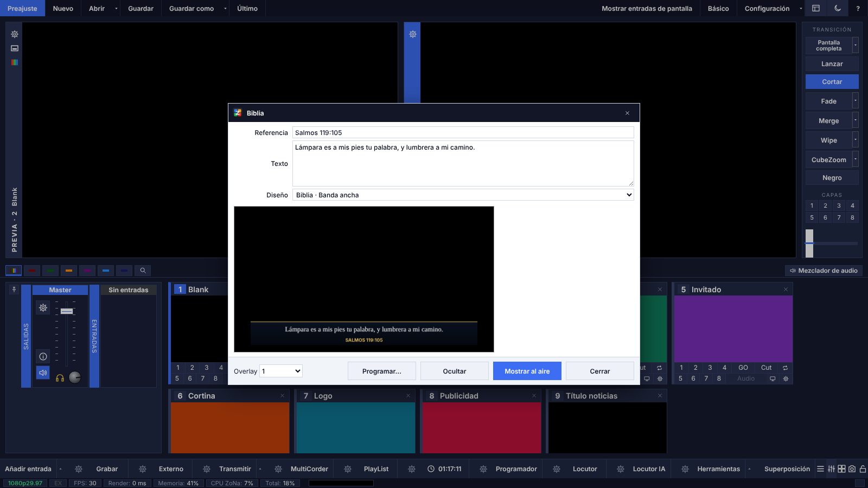Click the Cortar transition button
868x488 pixels.
pyautogui.click(x=832, y=82)
